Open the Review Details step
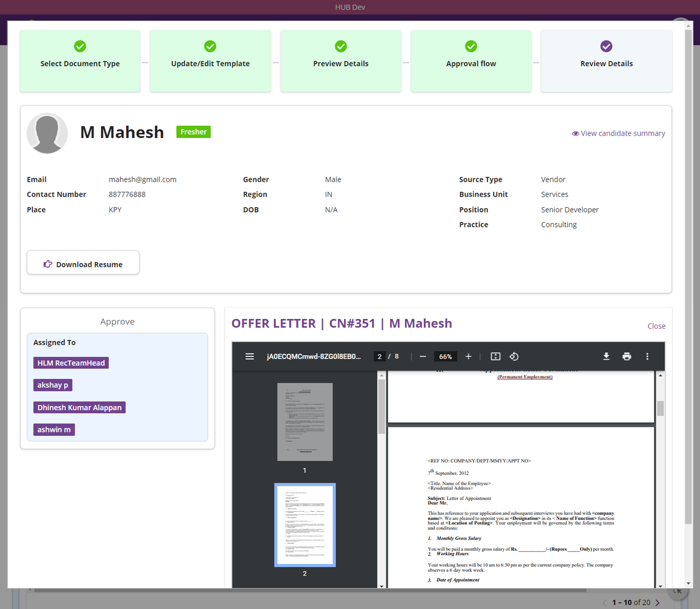This screenshot has width=700, height=609. coord(606,61)
